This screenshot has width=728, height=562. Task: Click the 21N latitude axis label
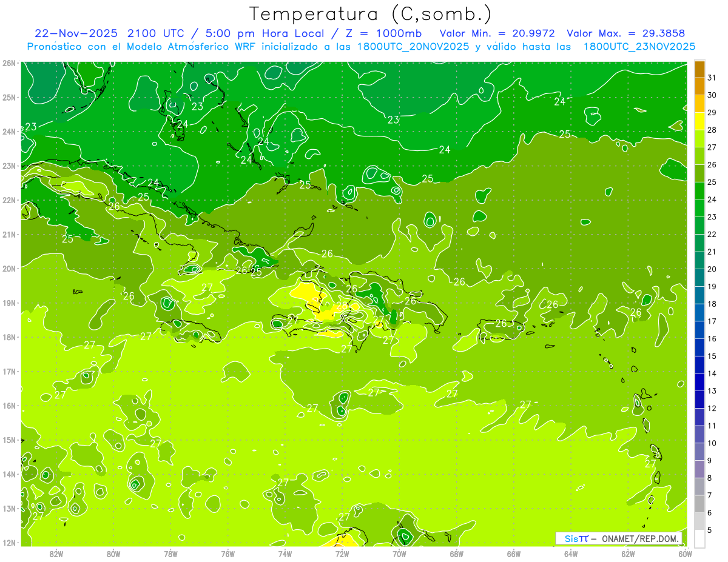(8, 234)
